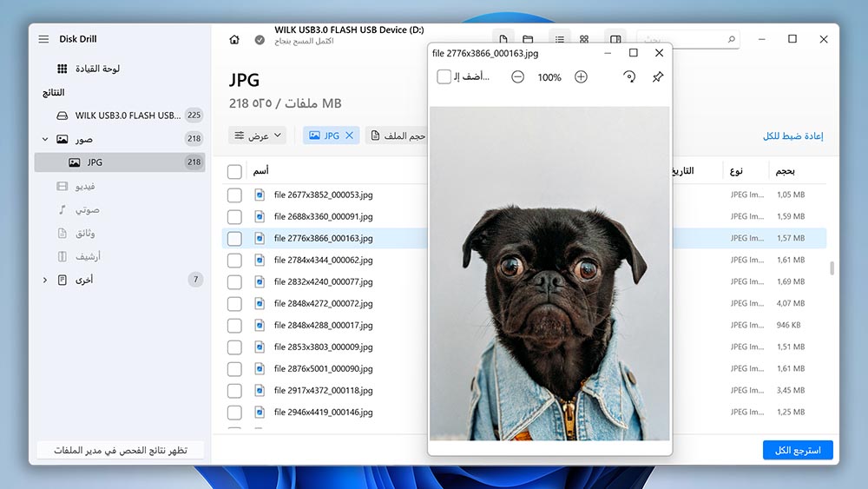This screenshot has width=868, height=489.
Task: Select WILK USB3.0 FLASH USB... sidebar entry
Action: [x=128, y=116]
